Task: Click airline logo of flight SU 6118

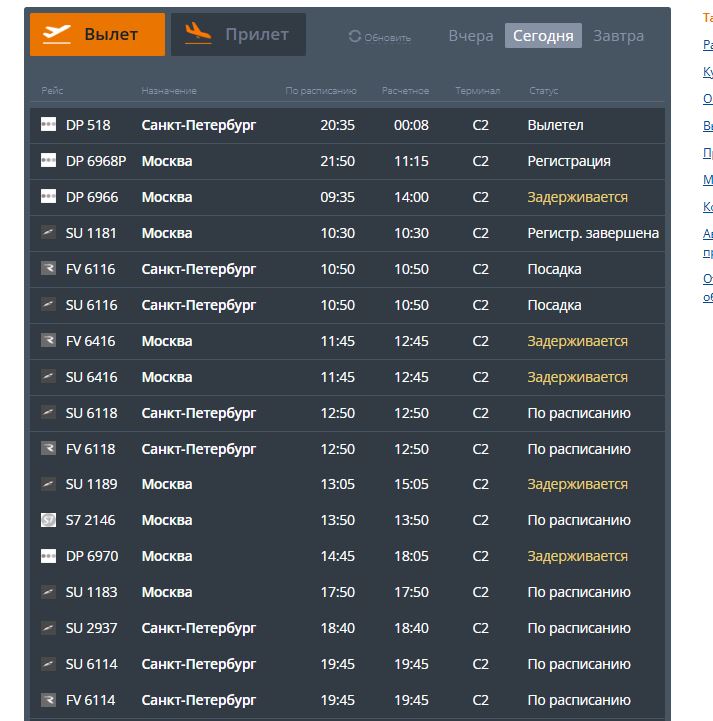Action: [x=48, y=412]
